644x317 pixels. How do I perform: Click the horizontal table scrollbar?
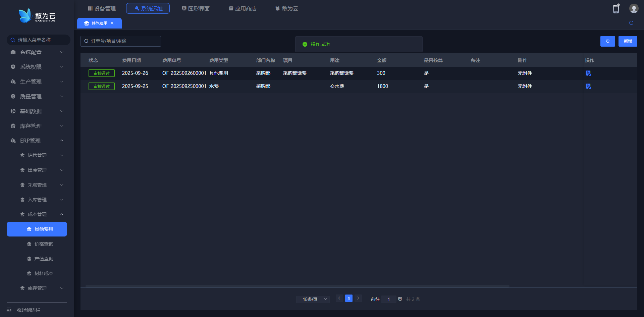[x=298, y=286]
